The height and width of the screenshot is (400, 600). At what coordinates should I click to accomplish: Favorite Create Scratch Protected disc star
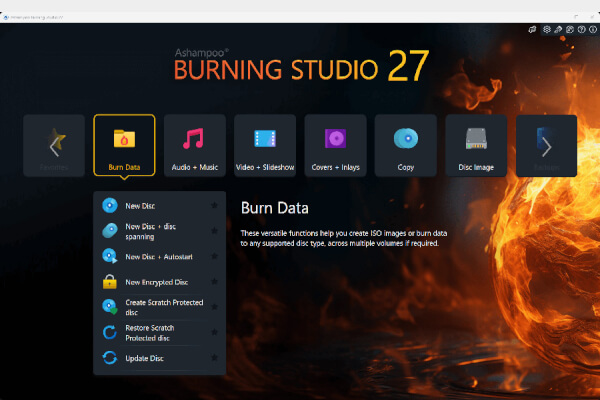(x=214, y=307)
